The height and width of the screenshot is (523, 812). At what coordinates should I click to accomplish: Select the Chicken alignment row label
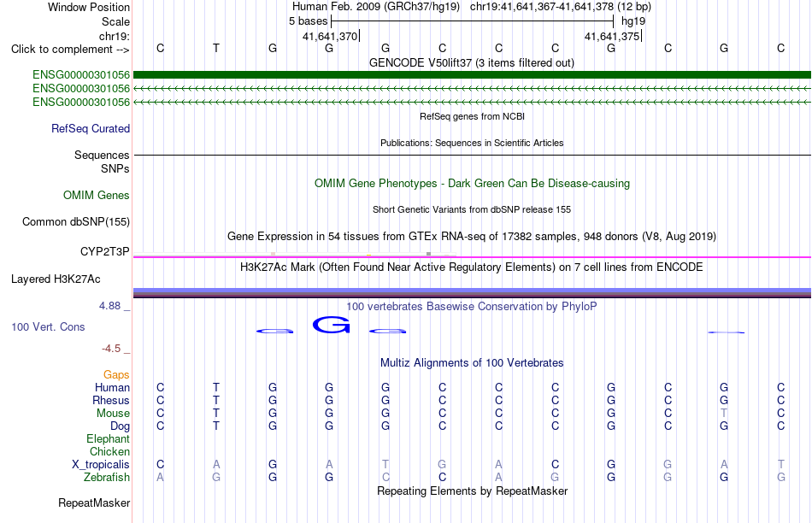pyautogui.click(x=109, y=451)
